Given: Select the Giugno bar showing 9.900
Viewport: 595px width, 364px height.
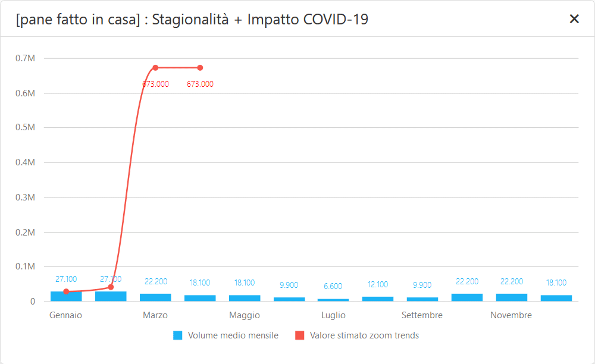Looking at the screenshot, I should pos(289,297).
